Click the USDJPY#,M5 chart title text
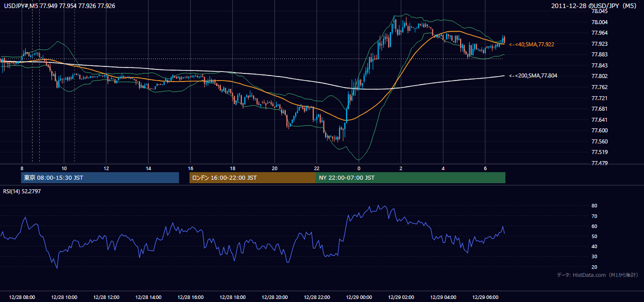 click(59, 5)
